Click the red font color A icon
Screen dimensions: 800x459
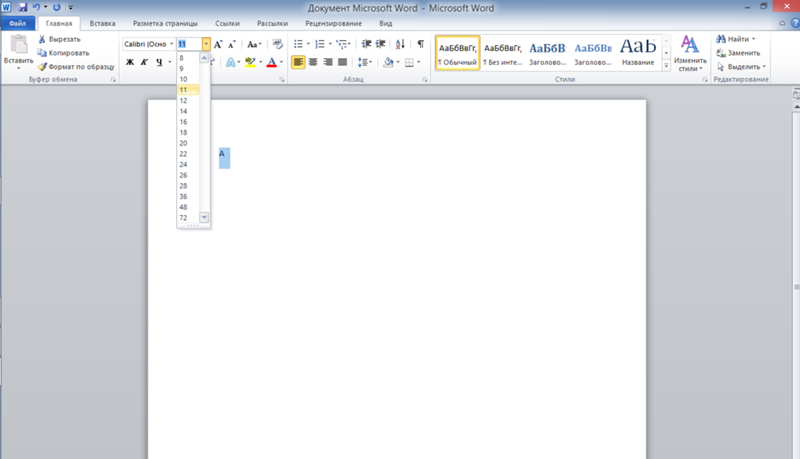[x=272, y=62]
